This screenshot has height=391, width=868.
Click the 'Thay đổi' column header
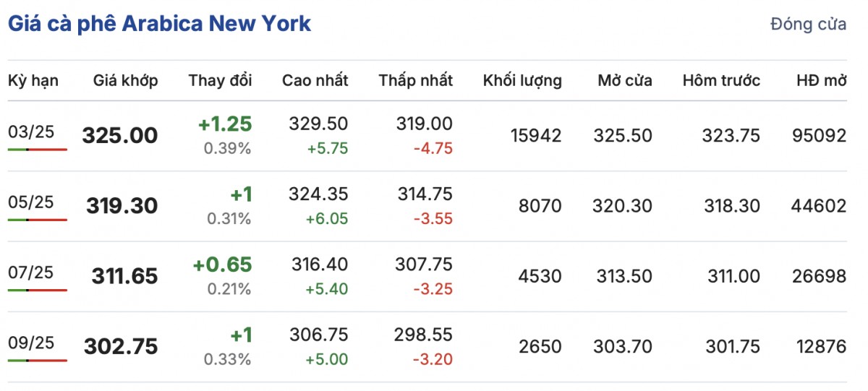pos(220,80)
